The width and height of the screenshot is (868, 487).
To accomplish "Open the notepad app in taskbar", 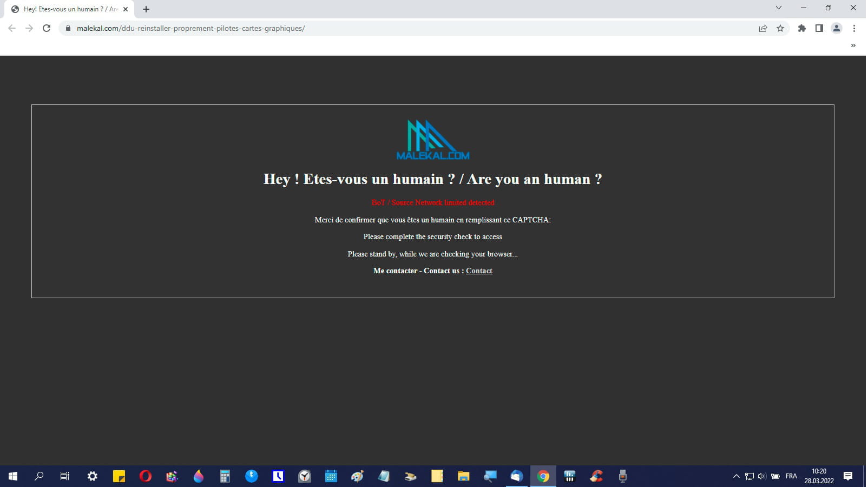I will click(x=384, y=476).
